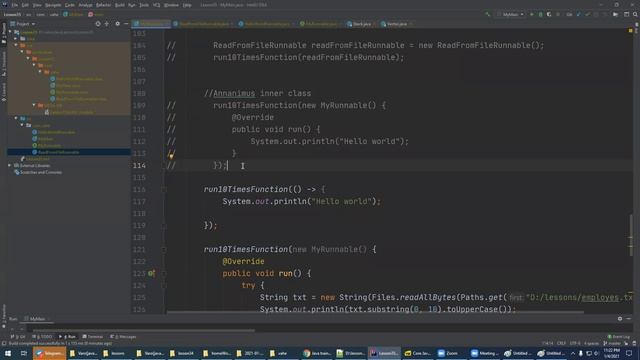Fold the run method at line 123
640x360 pixels.
(x=164, y=273)
